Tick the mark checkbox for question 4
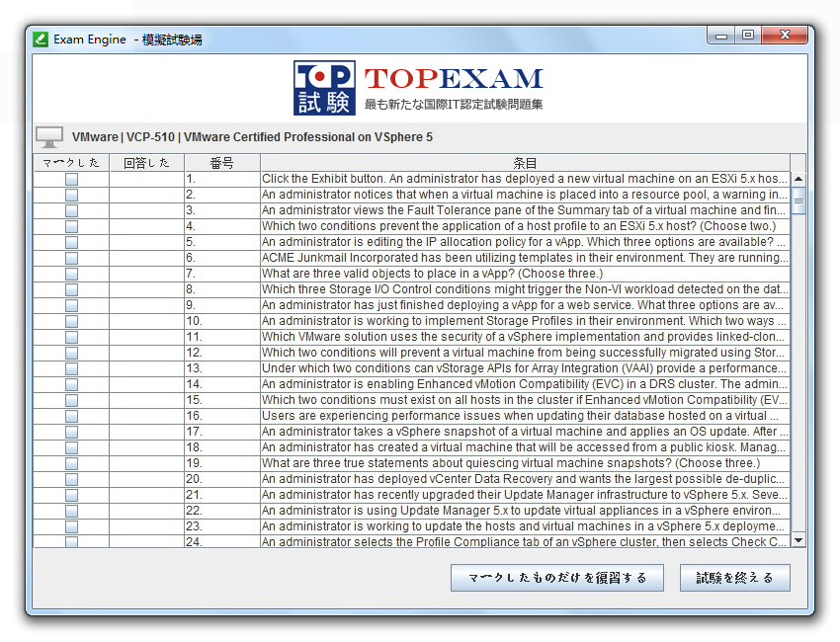Image resolution: width=840 pixels, height=642 pixels. pos(71,226)
